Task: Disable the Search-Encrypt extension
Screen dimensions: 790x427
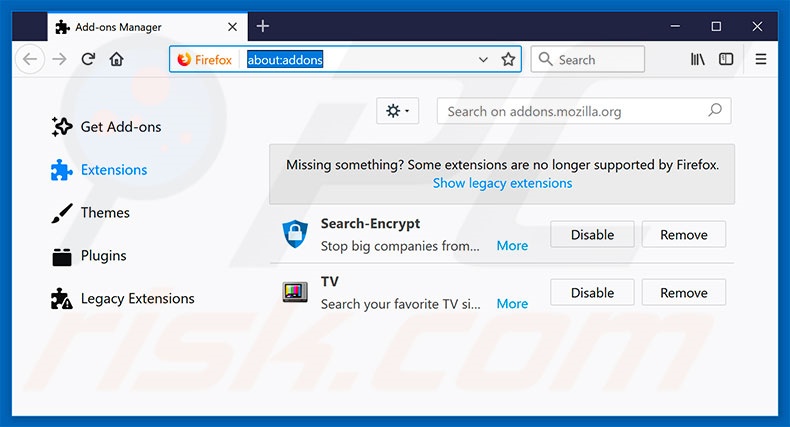Action: (592, 234)
